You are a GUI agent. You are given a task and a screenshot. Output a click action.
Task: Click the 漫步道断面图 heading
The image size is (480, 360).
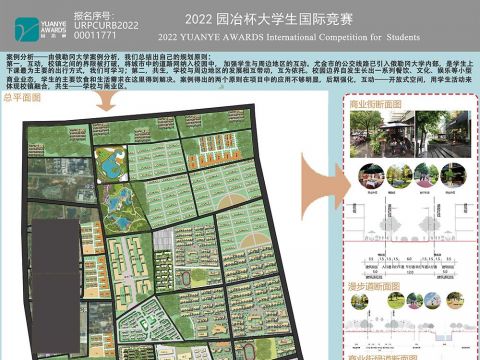coord(374,286)
